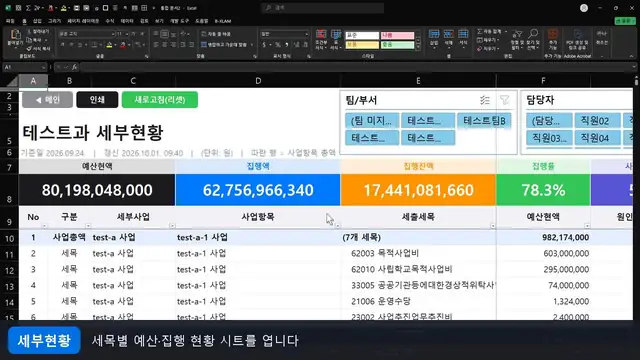Toggle bold formatting (굵게 가)
The width and height of the screenshot is (640, 360).
click(x=62, y=44)
